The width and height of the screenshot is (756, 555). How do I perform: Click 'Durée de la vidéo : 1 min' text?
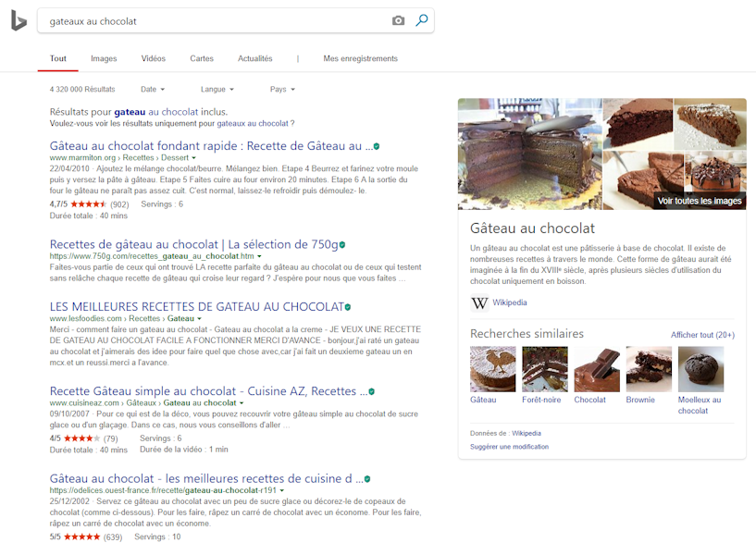coord(184,450)
